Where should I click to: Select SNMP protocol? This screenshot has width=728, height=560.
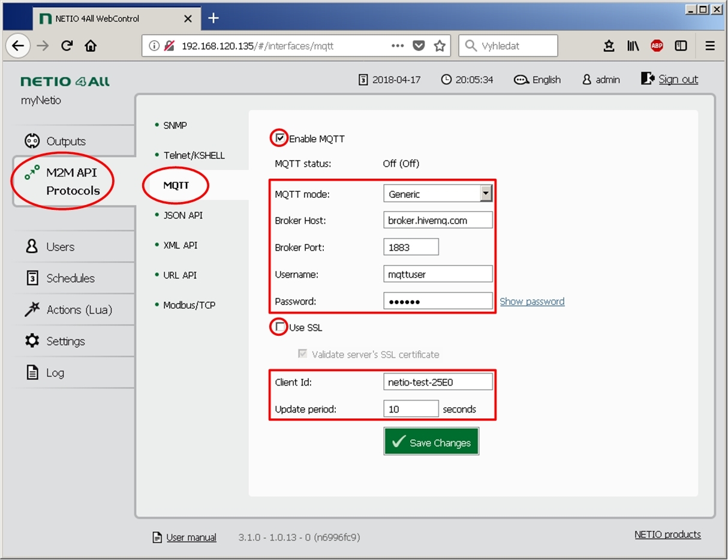coord(175,125)
